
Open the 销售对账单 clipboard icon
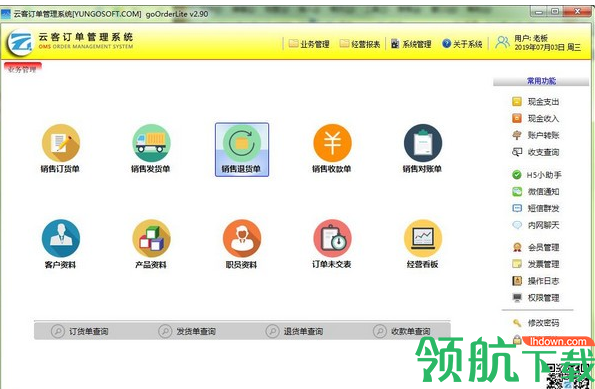pyautogui.click(x=422, y=149)
